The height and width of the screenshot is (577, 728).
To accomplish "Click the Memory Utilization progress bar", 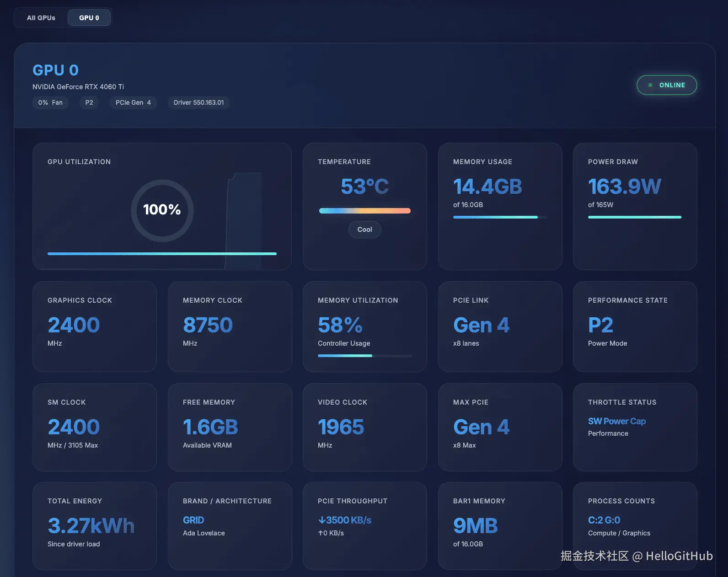I will point(364,356).
